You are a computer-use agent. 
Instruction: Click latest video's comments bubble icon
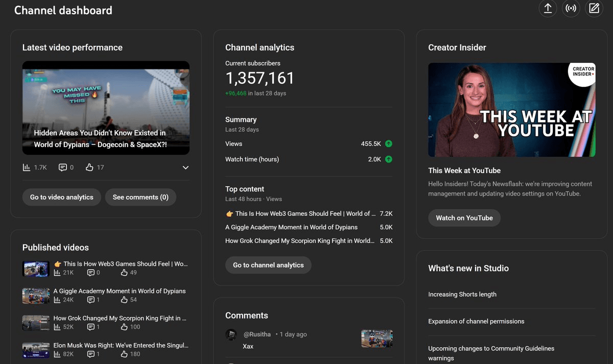coord(63,167)
